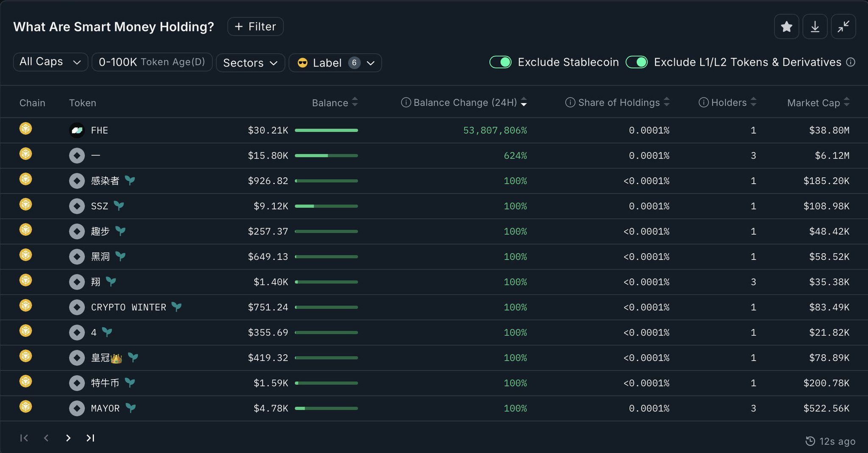The image size is (868, 453).
Task: Click the download icon button
Action: [815, 27]
